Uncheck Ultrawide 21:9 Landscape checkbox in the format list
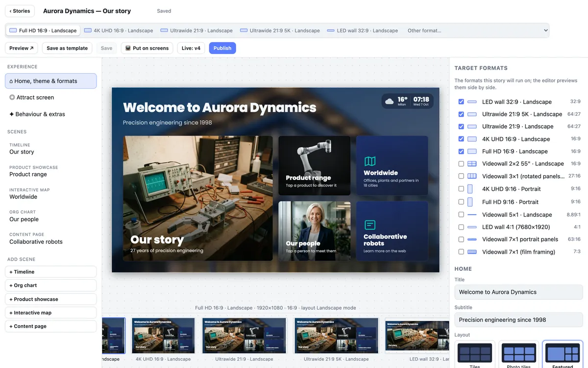This screenshot has height=368, width=588. [x=461, y=127]
